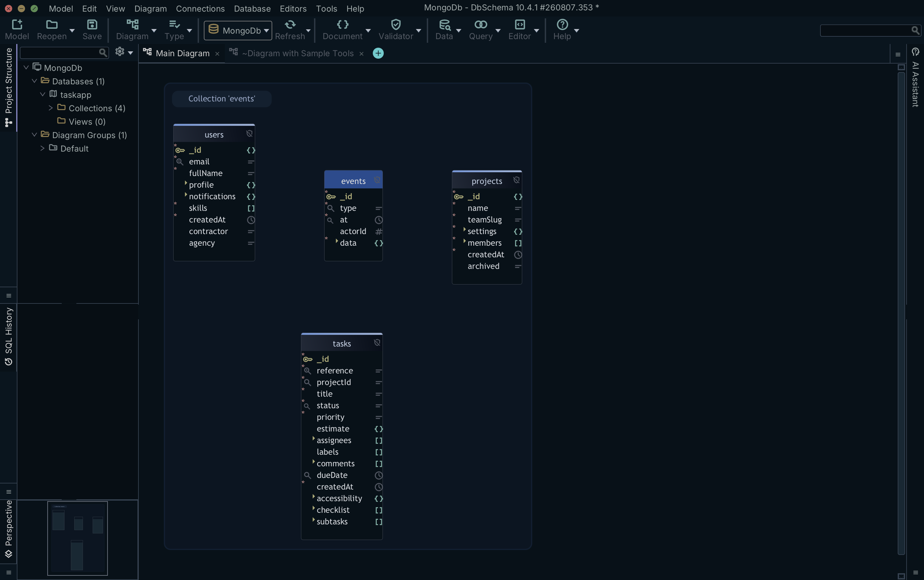Click the index icon beside events type

point(331,208)
